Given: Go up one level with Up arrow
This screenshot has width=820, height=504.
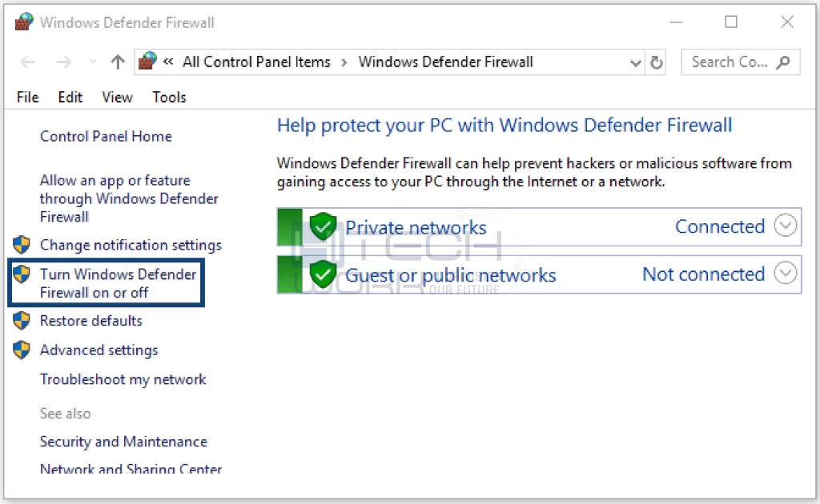Looking at the screenshot, I should click(118, 62).
